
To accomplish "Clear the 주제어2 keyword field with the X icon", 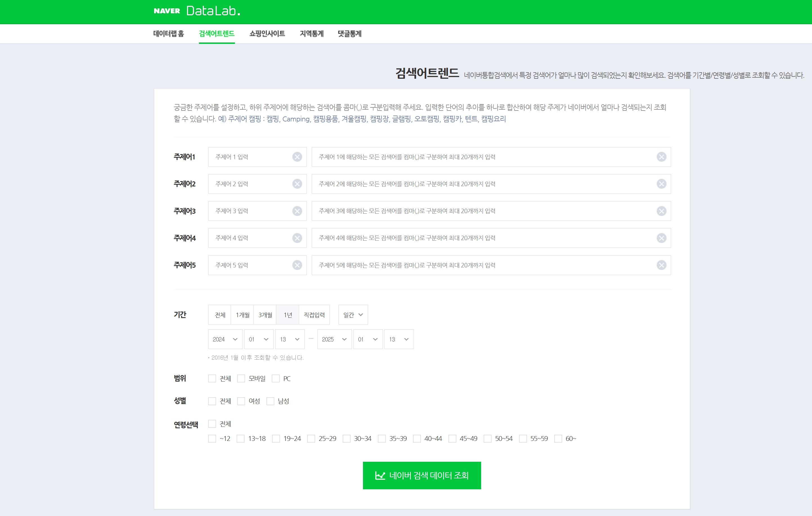I will coord(661,184).
